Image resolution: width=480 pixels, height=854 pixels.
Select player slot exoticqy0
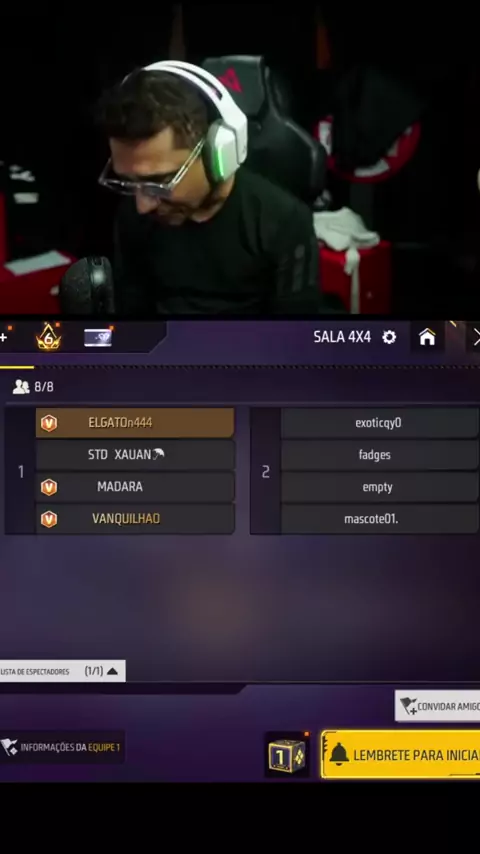click(x=380, y=423)
